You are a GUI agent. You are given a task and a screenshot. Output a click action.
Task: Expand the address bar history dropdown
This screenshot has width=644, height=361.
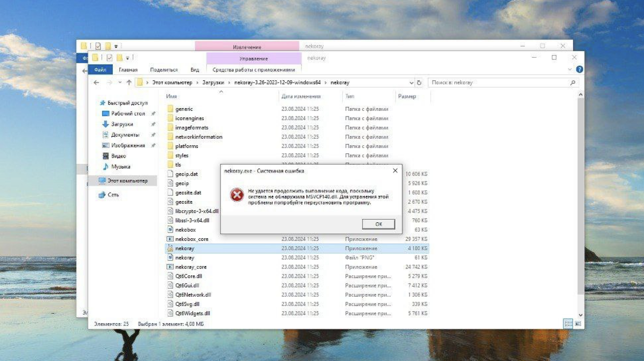411,83
